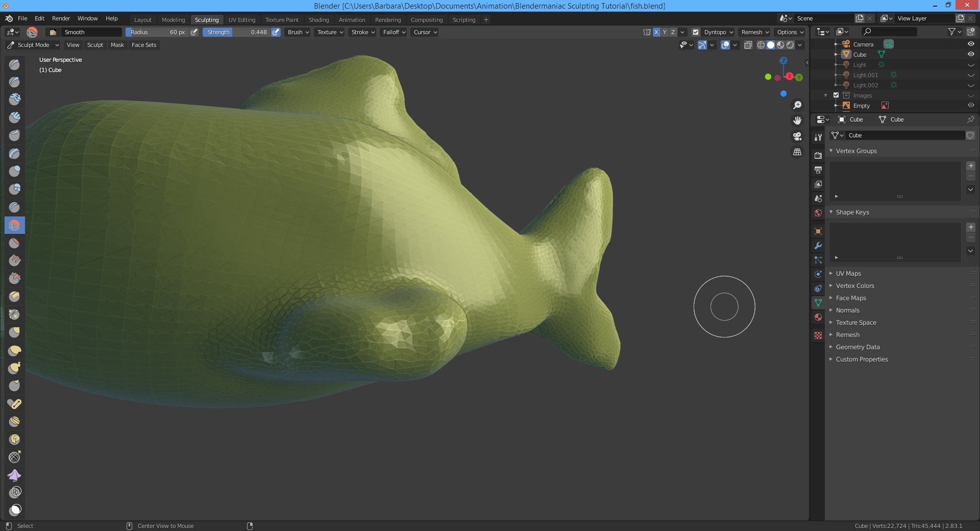Open the Falloff dropdown
Image resolution: width=980 pixels, height=531 pixels.
[x=394, y=32]
